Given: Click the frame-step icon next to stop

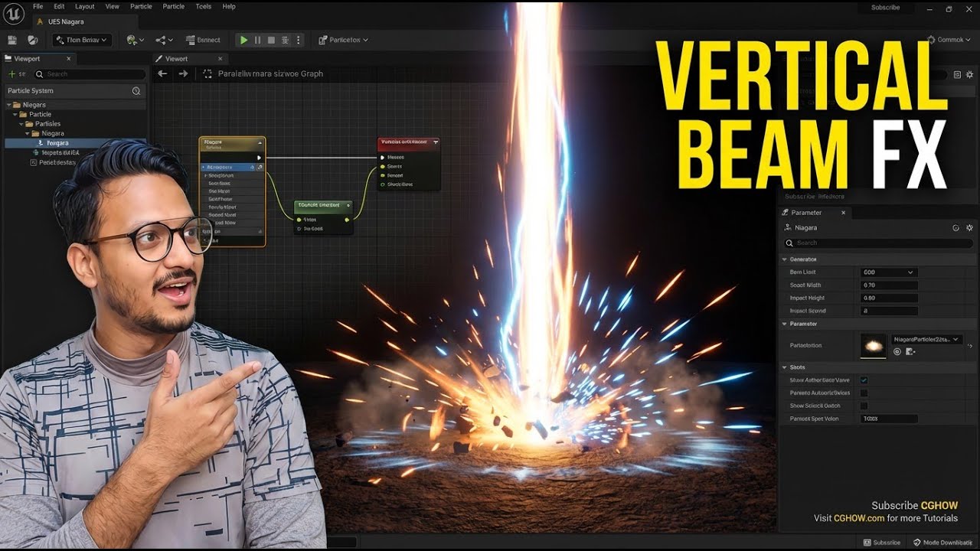Looking at the screenshot, I should pos(285,40).
